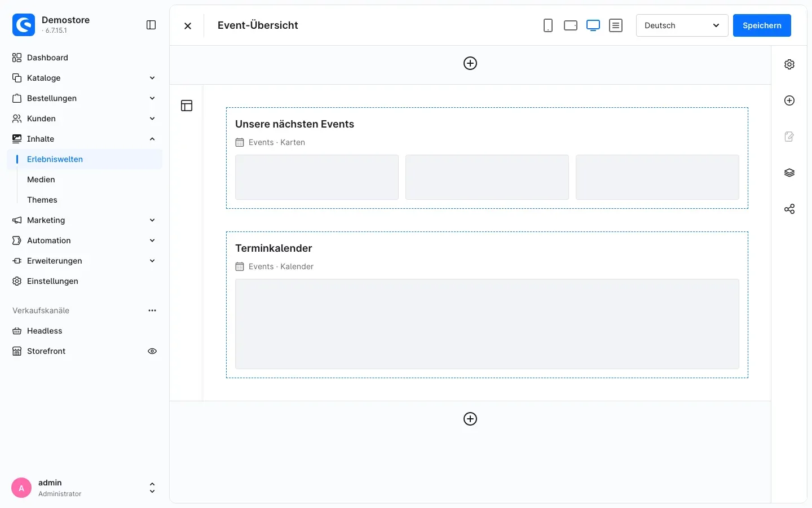Open the layout assignment share icon
Viewport: 812px width, 508px height.
tap(789, 209)
